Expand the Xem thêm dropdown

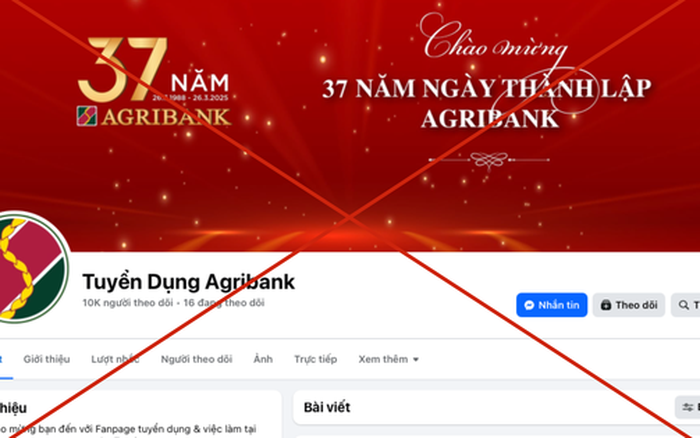click(388, 359)
